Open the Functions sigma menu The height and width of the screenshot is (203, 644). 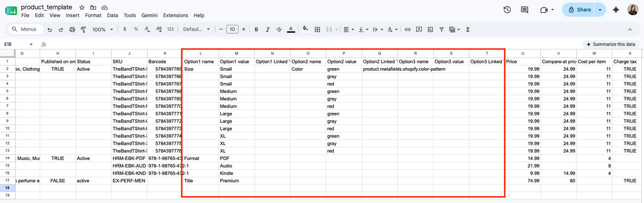468,29
